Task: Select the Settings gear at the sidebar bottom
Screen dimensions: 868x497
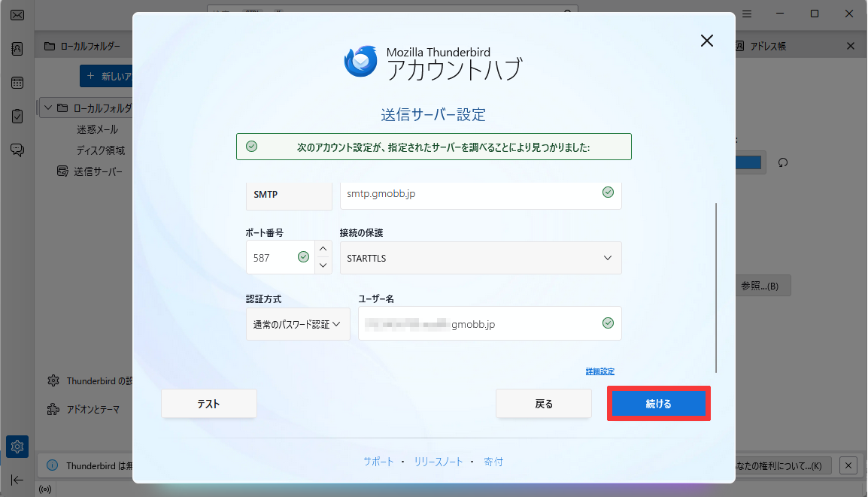Action: pos(17,446)
